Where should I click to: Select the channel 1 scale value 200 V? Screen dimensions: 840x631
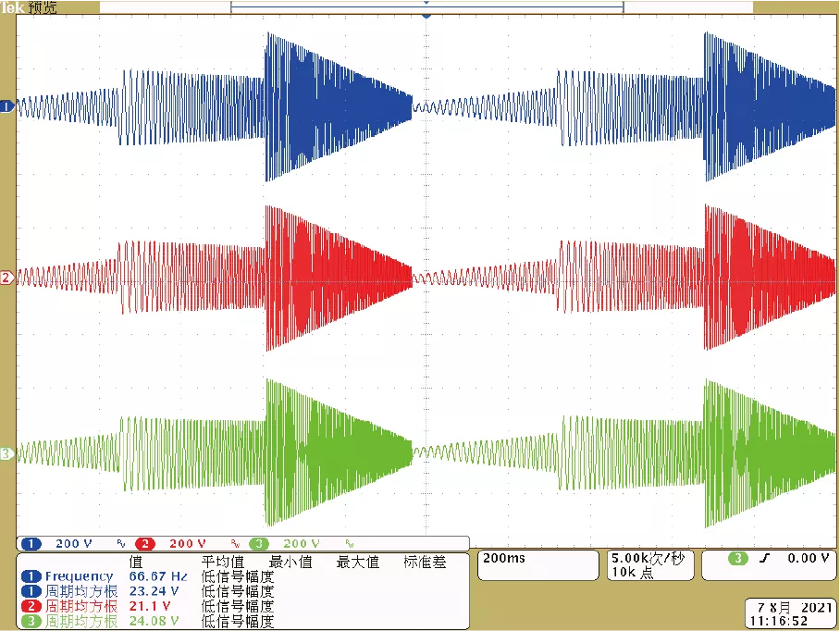pos(74,544)
